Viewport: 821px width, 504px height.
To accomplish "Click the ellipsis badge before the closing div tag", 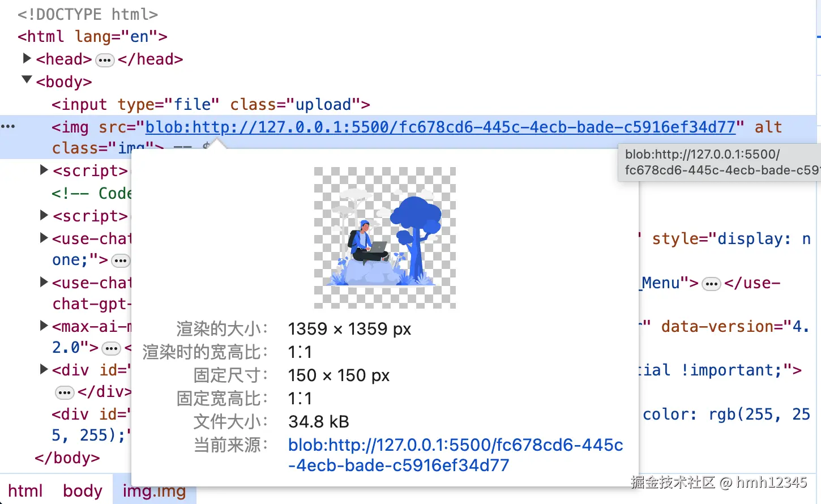I will tap(65, 392).
